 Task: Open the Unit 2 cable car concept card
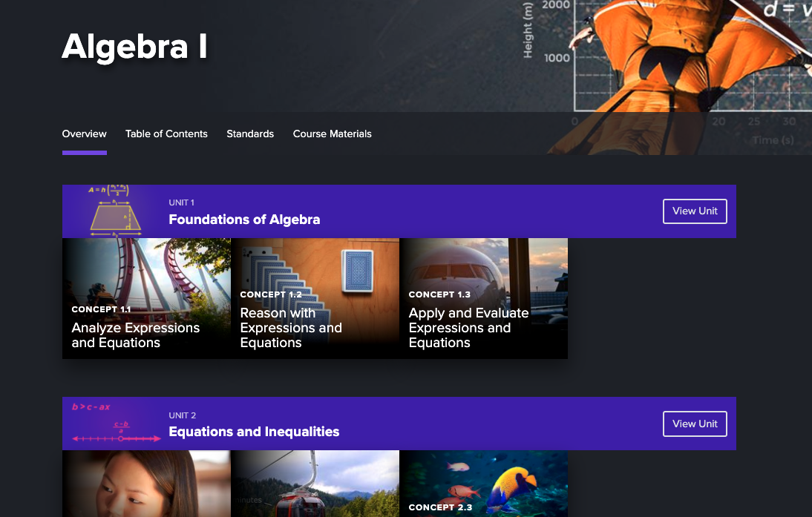pos(315,484)
